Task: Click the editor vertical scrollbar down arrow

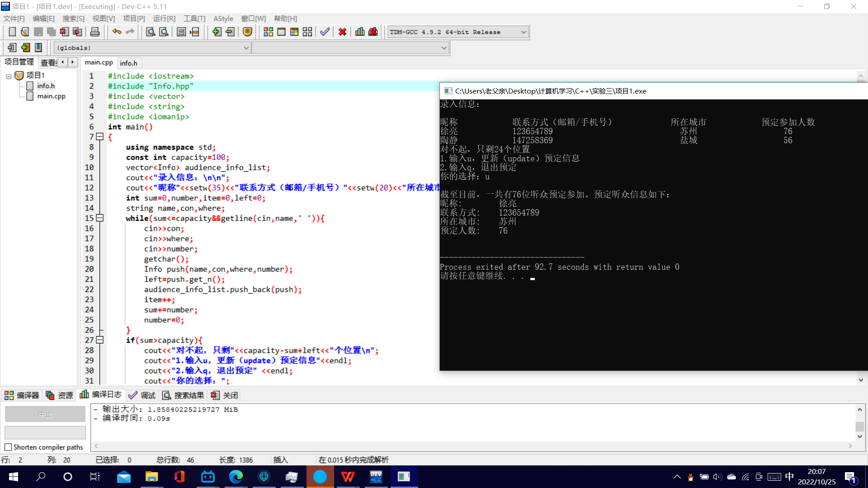Action: pos(861,380)
